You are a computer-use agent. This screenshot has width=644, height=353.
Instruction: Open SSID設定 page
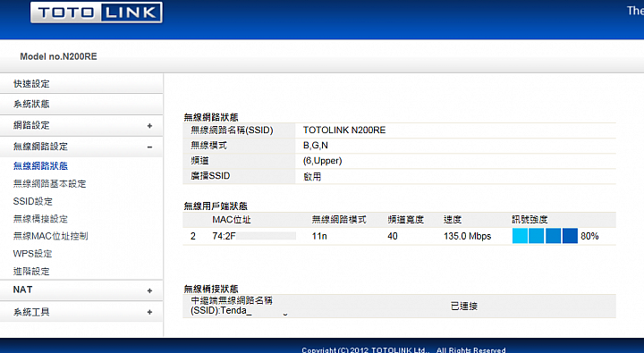33,201
